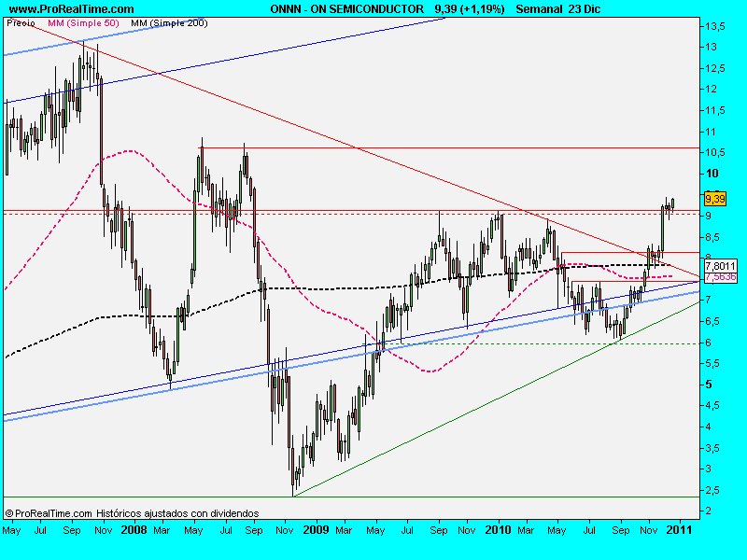
Task: Click the "9,39 (+1,19%)" quote in header
Action: pyautogui.click(x=470, y=9)
